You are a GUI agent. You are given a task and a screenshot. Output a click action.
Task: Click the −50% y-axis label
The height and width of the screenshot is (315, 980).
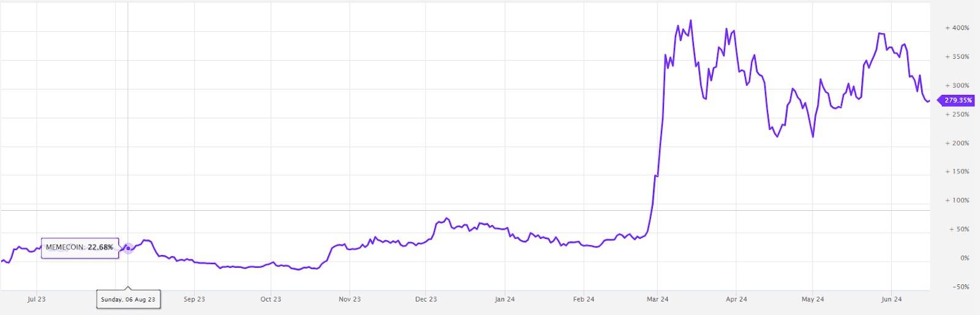click(961, 287)
